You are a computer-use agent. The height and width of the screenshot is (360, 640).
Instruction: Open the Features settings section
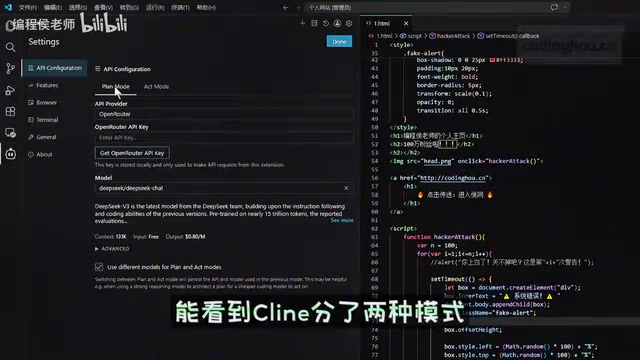(43, 85)
